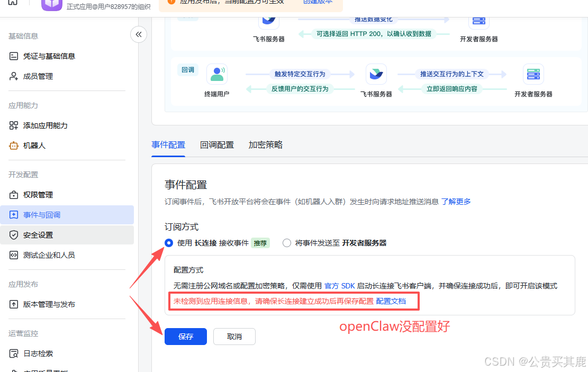The image size is (588, 372).
Task: Click the credentials and basic info icon
Action: 14,56
